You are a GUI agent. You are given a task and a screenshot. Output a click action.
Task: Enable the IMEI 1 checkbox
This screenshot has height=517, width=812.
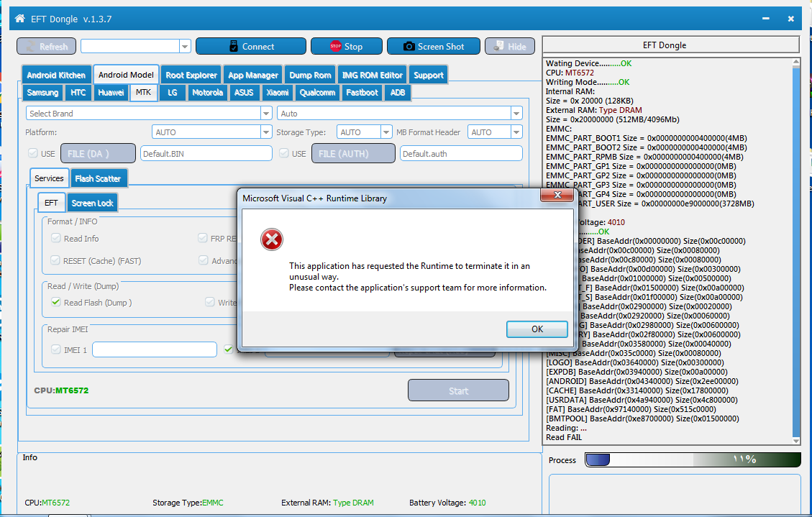(56, 350)
